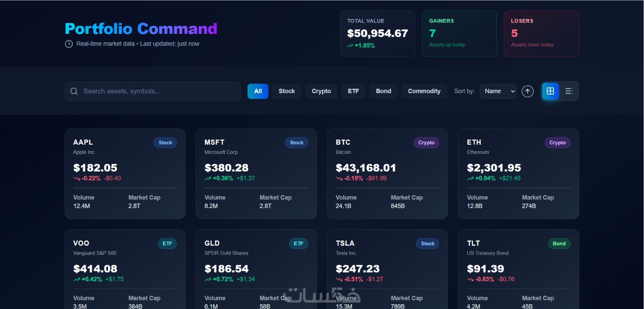Click the up-trend icon on ETH card
Image resolution: width=644 pixels, height=309 pixels.
(470, 178)
